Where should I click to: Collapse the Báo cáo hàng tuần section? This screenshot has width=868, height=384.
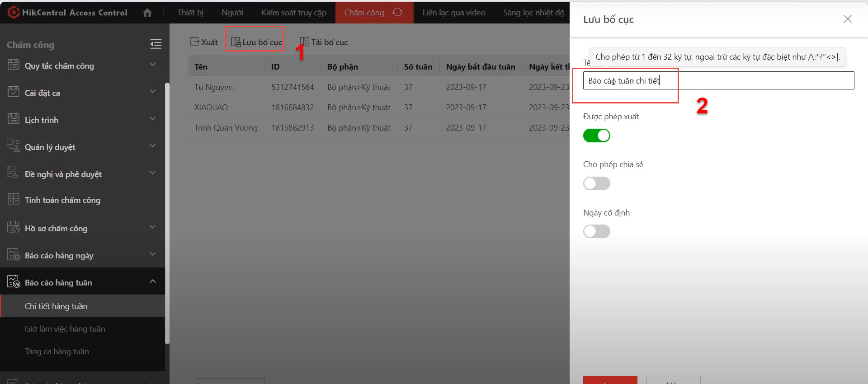click(x=153, y=281)
